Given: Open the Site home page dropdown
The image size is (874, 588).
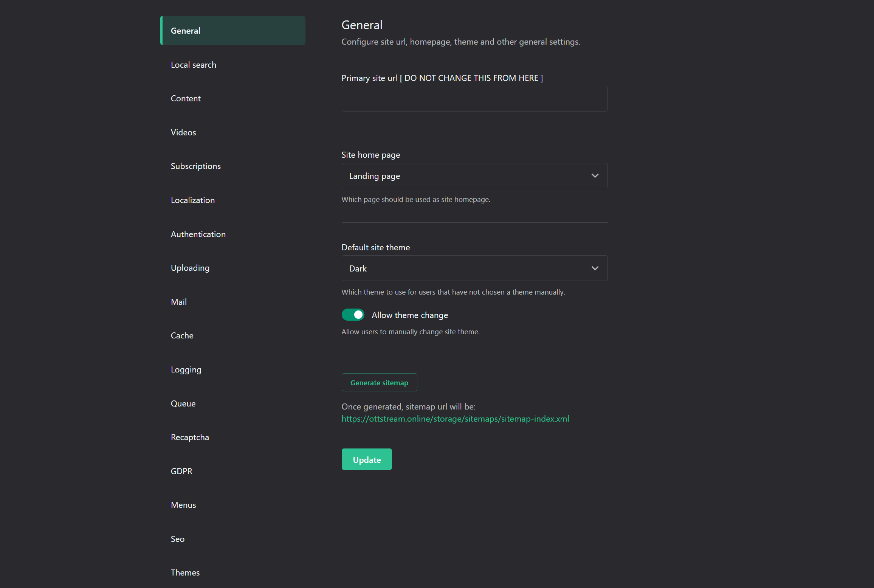Looking at the screenshot, I should point(474,176).
